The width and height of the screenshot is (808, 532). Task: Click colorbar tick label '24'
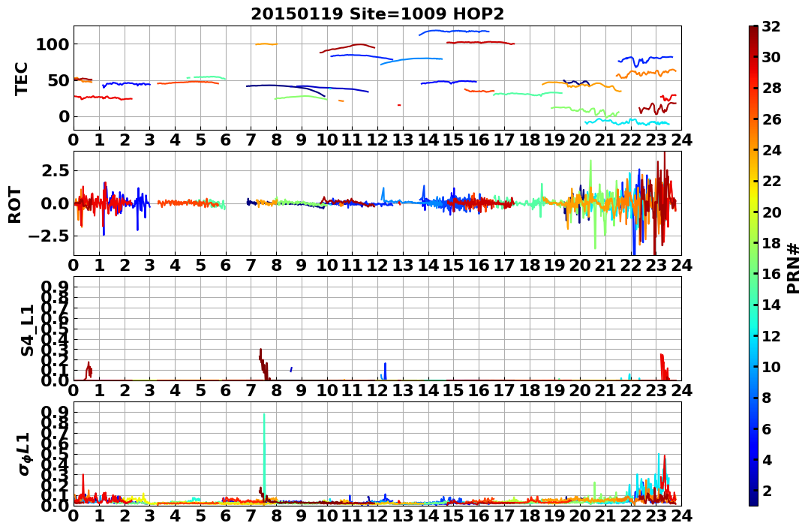pyautogui.click(x=771, y=150)
